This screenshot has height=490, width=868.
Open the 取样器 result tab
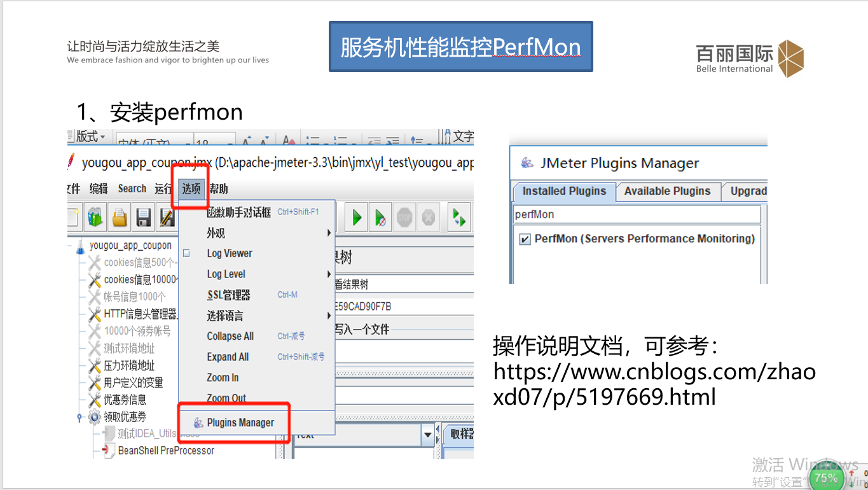458,434
